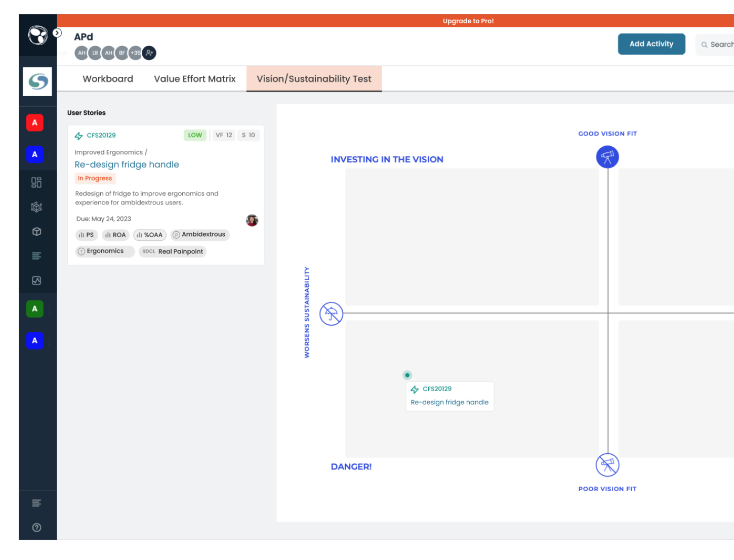Click the Ambidextrous persona chip
Screen dimensions: 734x560
(x=200, y=235)
